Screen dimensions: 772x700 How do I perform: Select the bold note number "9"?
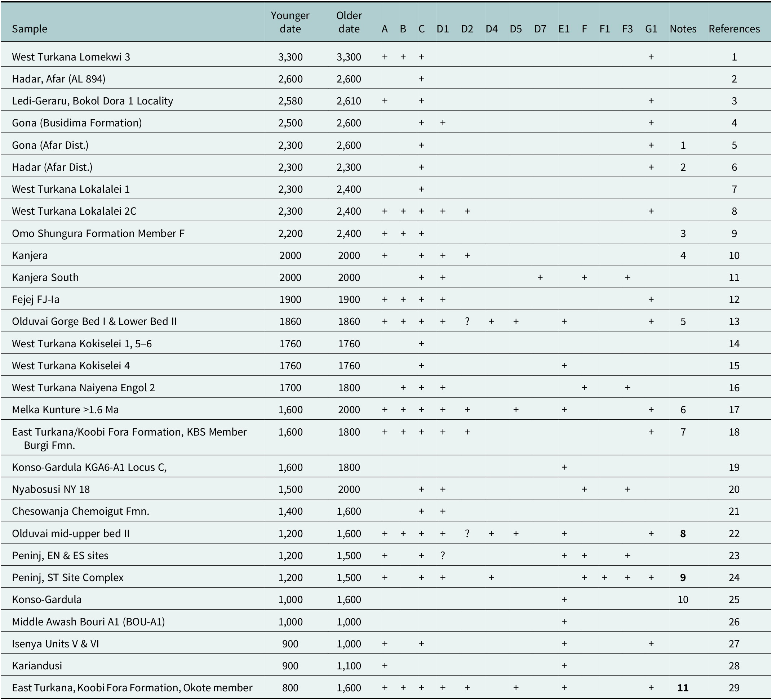tap(683, 578)
